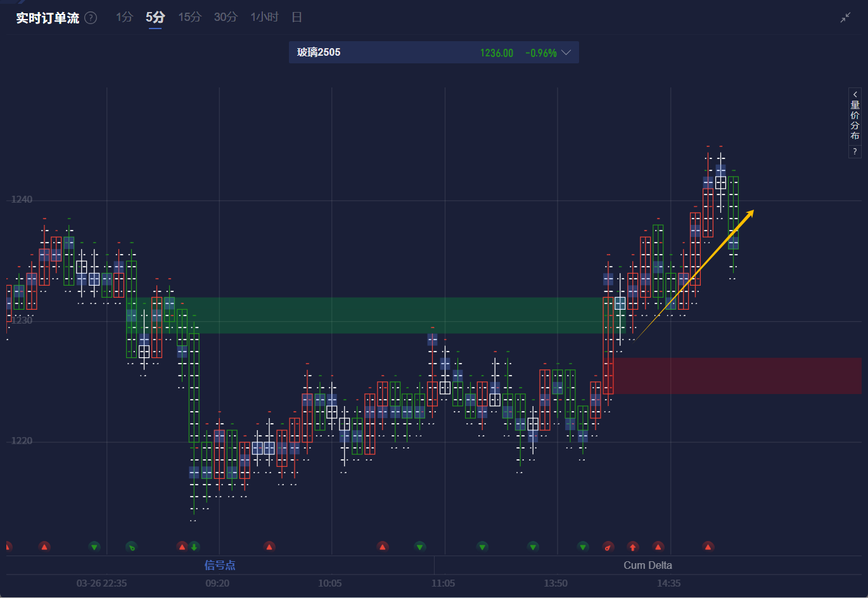Expand the 量价分布 side panel

pos(855,116)
